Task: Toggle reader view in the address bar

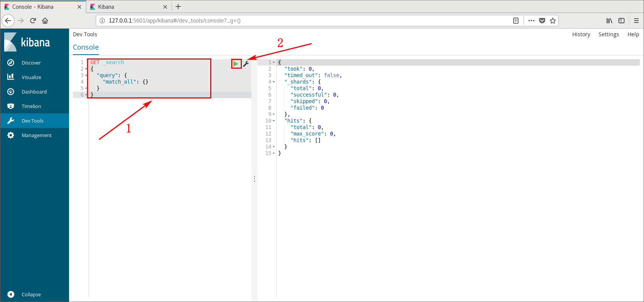Action: pos(516,21)
